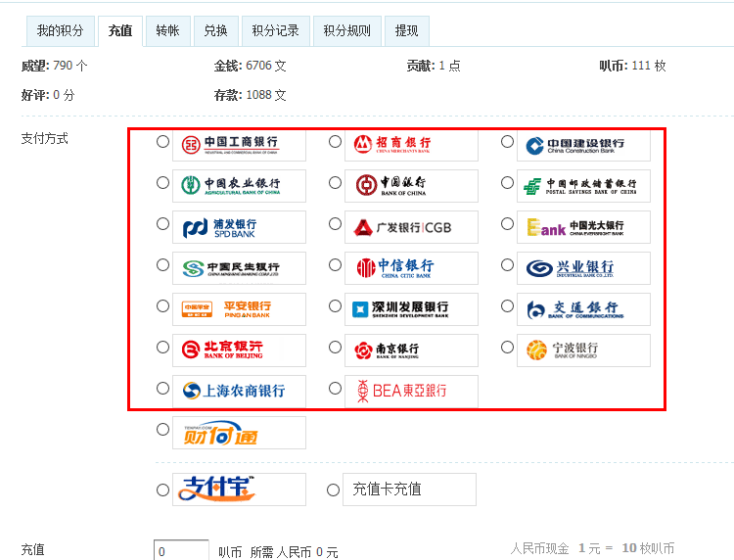
Task: Select the 浦发银行 radio button
Action: [x=162, y=224]
